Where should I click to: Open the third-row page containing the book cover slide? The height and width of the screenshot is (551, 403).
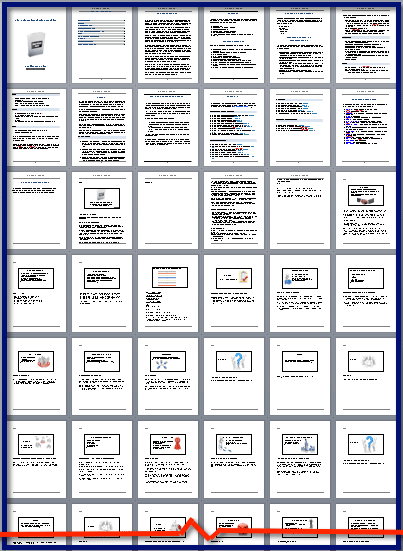102,210
